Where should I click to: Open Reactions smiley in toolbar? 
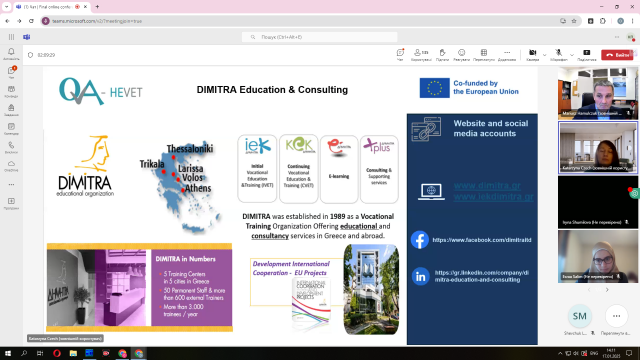click(461, 55)
